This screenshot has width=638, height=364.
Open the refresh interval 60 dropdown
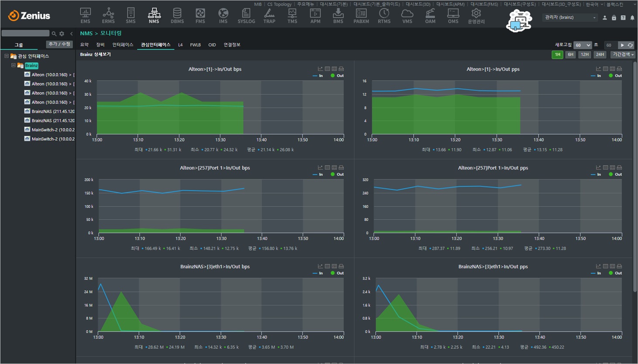point(583,45)
